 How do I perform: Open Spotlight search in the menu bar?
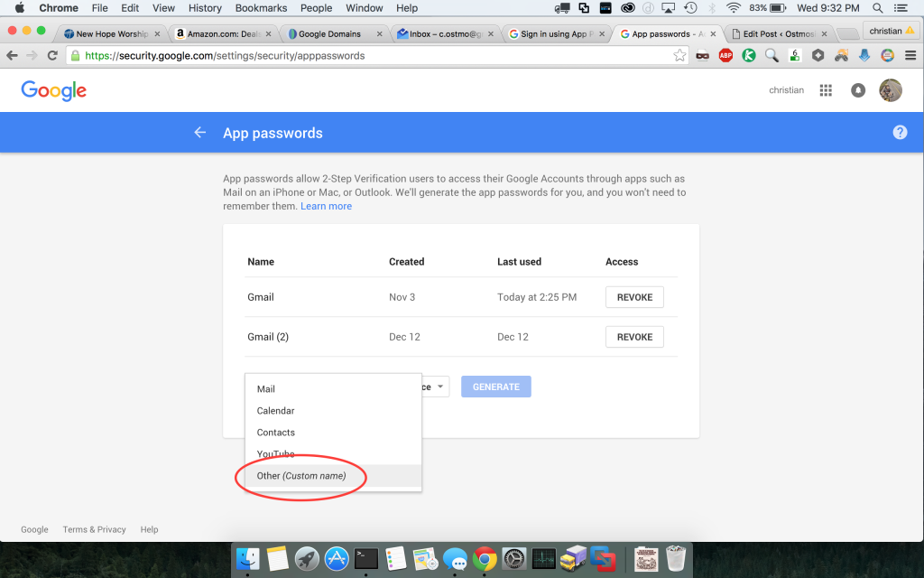click(x=877, y=7)
